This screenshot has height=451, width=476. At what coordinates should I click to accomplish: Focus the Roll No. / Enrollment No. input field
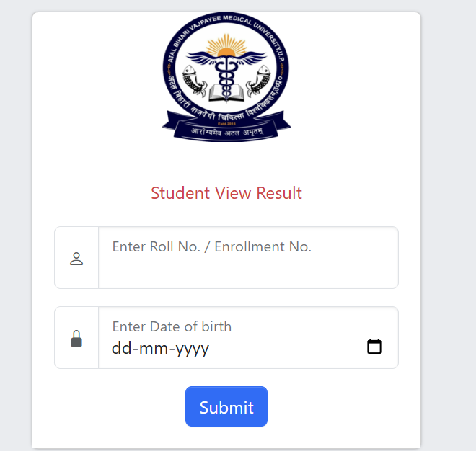tap(248, 257)
